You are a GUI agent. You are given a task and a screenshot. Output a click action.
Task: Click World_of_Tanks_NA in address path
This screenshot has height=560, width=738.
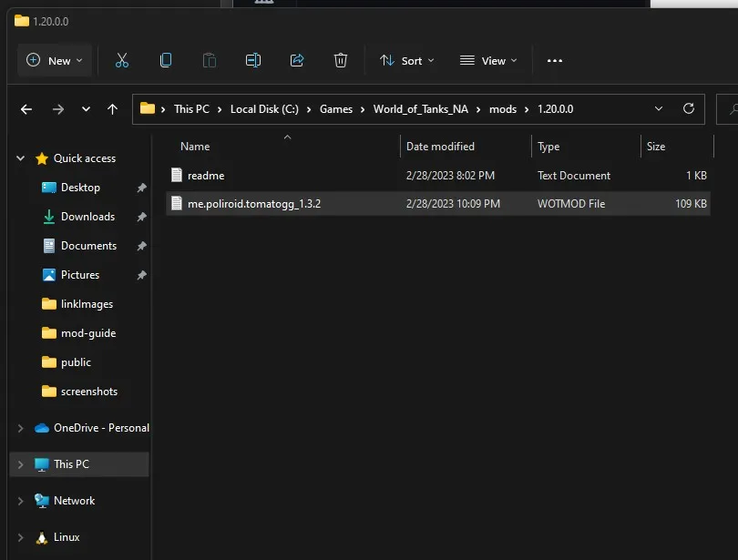422,109
